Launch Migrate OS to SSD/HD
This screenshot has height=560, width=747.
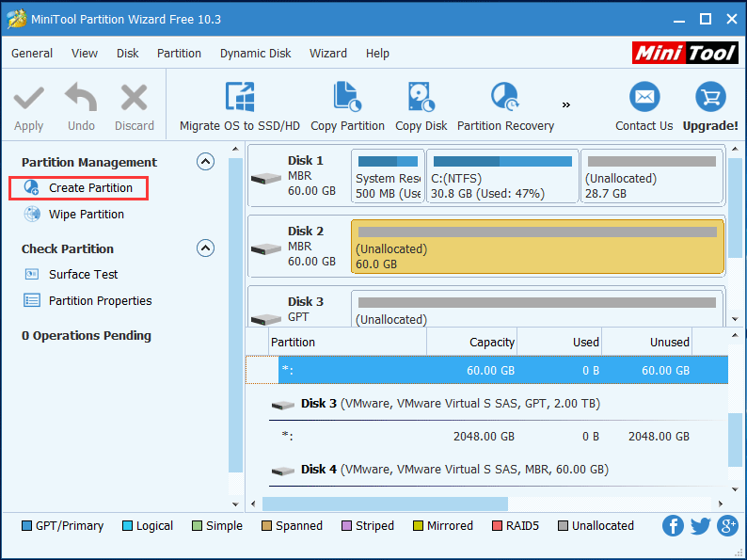[x=240, y=107]
